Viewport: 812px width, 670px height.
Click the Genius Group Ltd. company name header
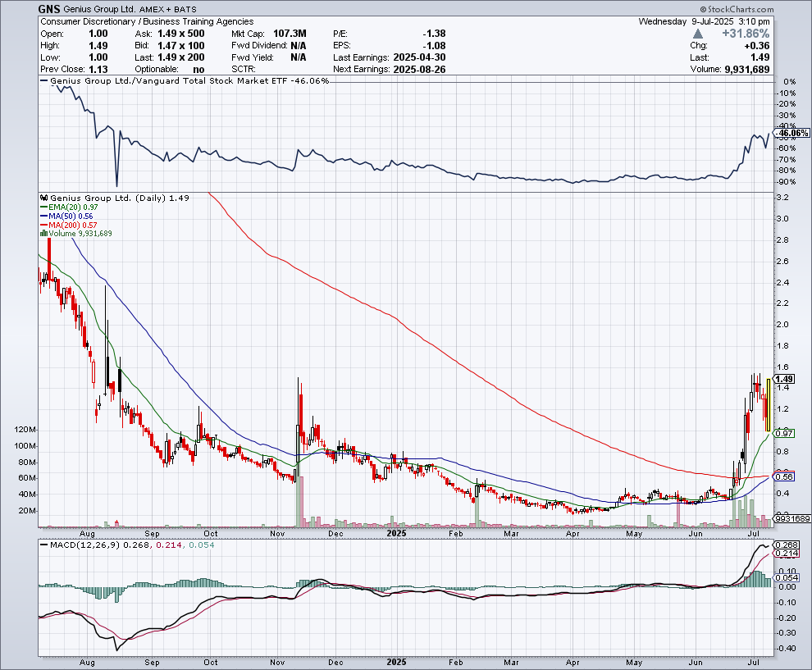(x=99, y=9)
